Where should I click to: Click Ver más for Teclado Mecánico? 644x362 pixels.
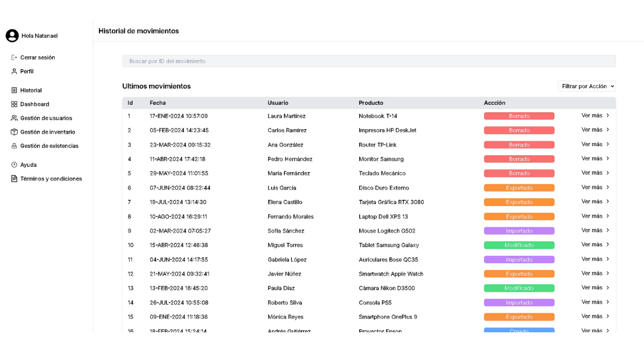point(592,173)
